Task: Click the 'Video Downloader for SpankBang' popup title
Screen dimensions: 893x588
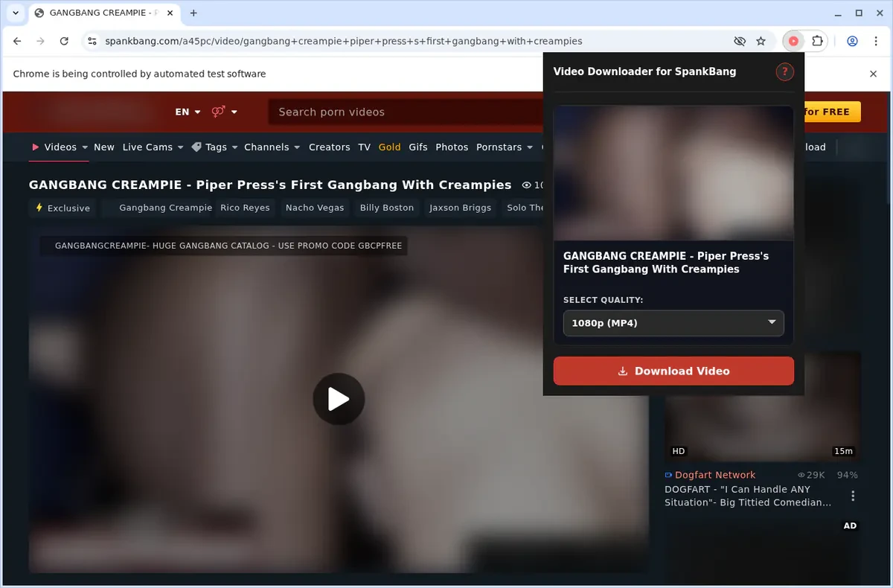Action: pos(644,71)
